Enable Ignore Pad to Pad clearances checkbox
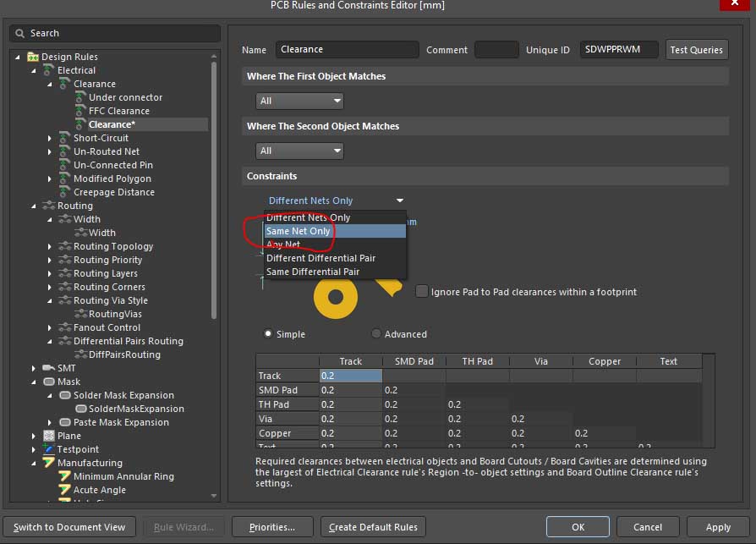The width and height of the screenshot is (756, 544). pyautogui.click(x=422, y=292)
